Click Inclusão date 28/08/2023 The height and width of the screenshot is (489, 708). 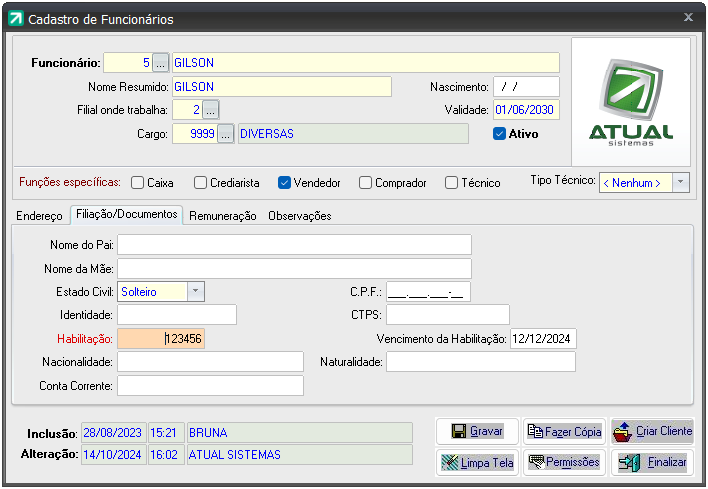click(114, 433)
